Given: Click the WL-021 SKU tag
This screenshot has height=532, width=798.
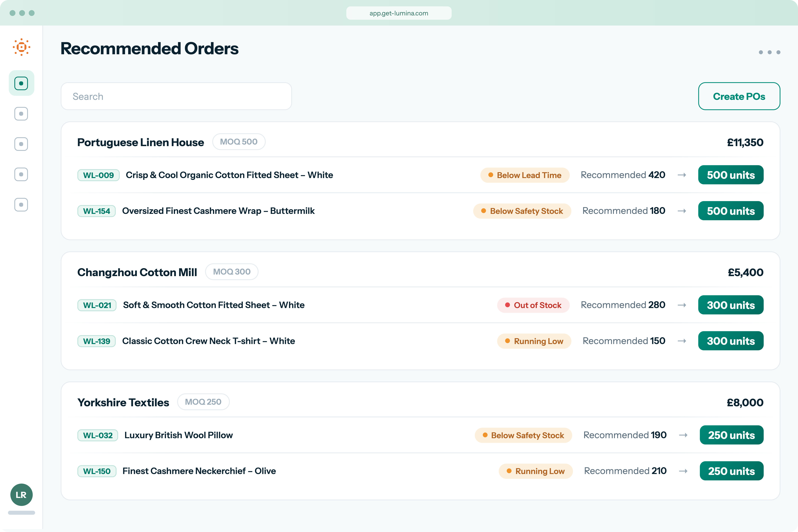Looking at the screenshot, I should pos(97,305).
